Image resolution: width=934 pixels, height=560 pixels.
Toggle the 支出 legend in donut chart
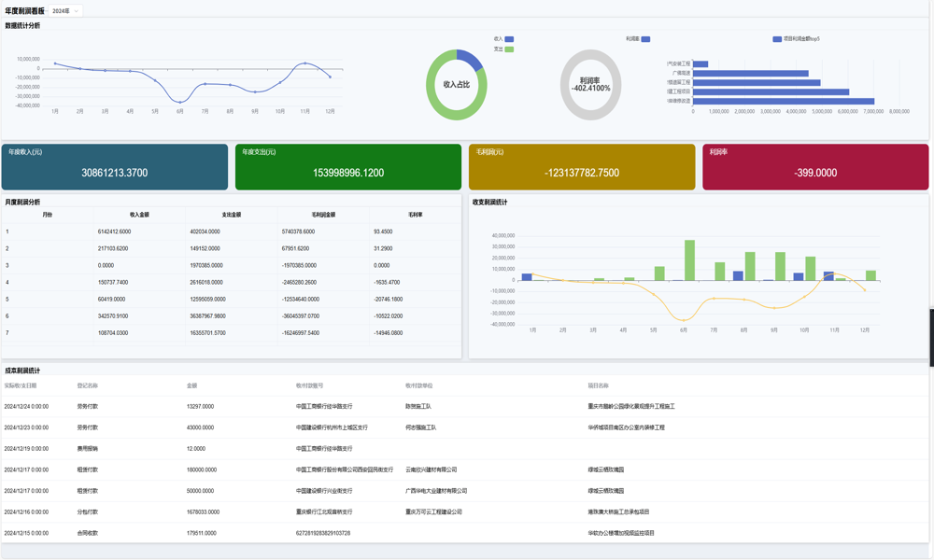(x=509, y=49)
